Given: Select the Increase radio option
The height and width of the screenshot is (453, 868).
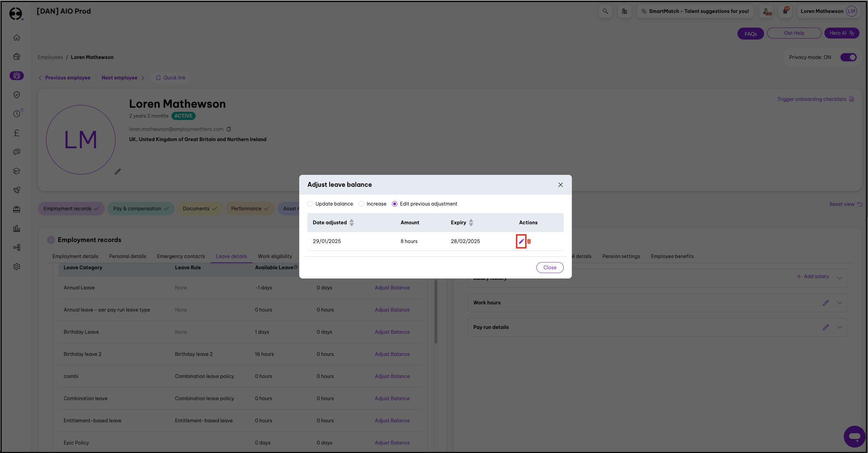Looking at the screenshot, I should pyautogui.click(x=361, y=204).
